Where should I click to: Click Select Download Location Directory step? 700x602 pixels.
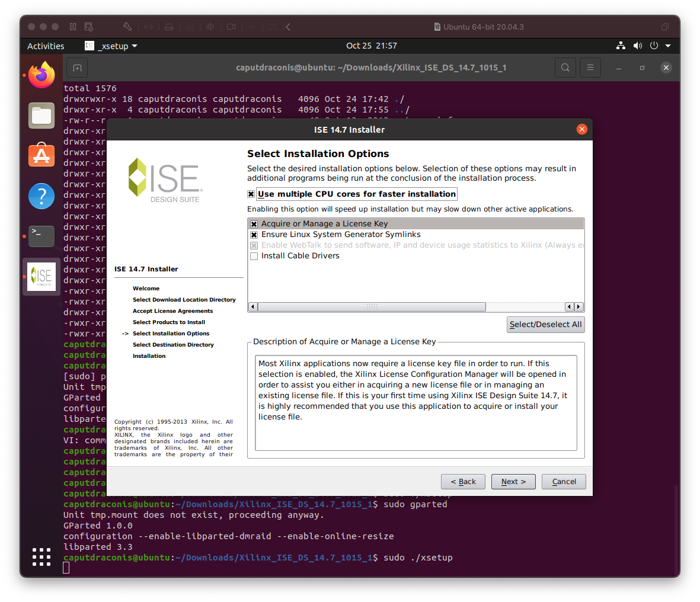pyautogui.click(x=184, y=299)
